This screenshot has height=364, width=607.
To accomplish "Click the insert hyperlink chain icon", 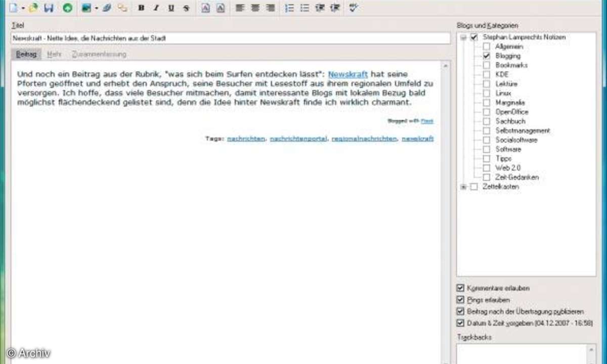I will coord(122,8).
